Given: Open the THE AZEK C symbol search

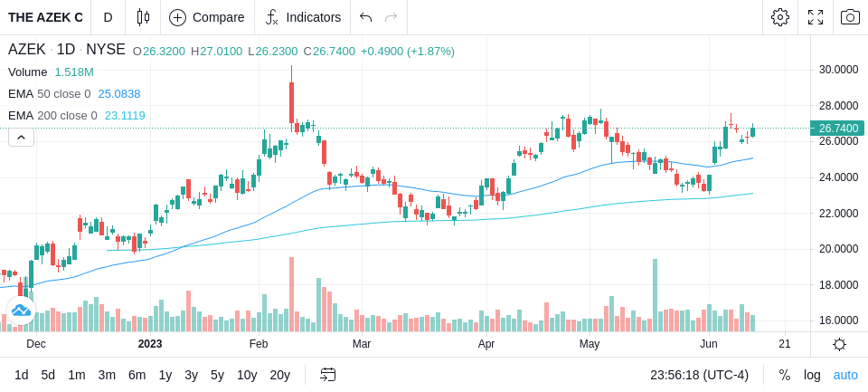Looking at the screenshot, I should 45,17.
